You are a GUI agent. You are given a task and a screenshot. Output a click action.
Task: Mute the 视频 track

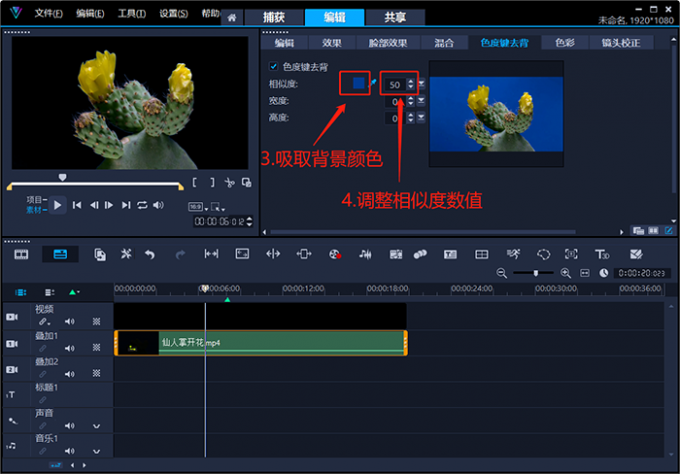69,321
